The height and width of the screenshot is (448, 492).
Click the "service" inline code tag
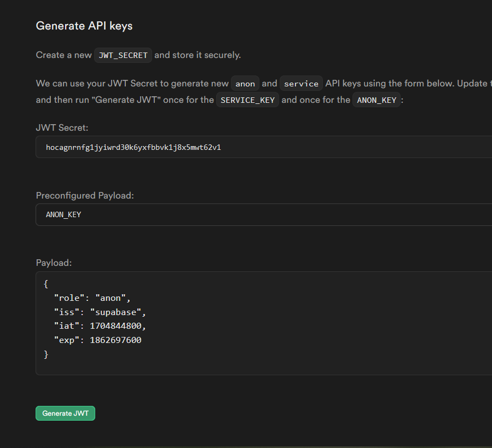point(301,84)
